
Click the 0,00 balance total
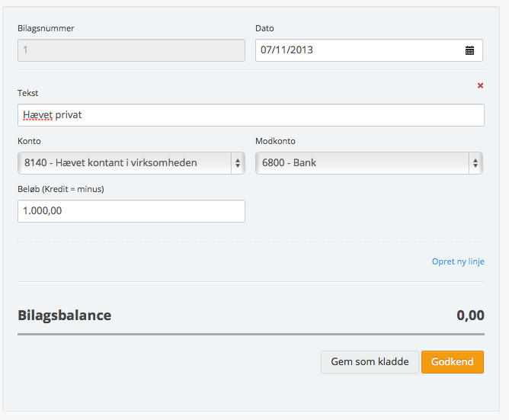click(470, 315)
